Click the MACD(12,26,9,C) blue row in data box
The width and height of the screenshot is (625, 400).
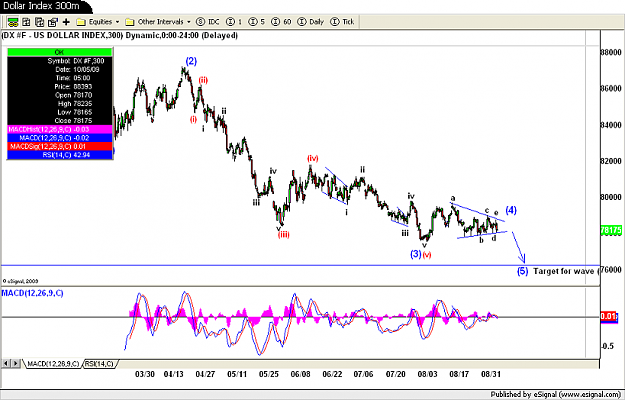[x=60, y=138]
